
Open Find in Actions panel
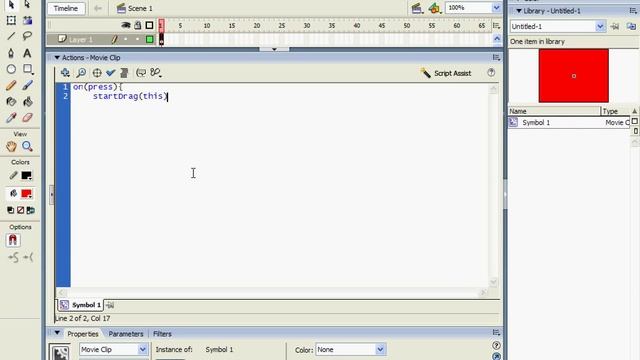[x=81, y=73]
